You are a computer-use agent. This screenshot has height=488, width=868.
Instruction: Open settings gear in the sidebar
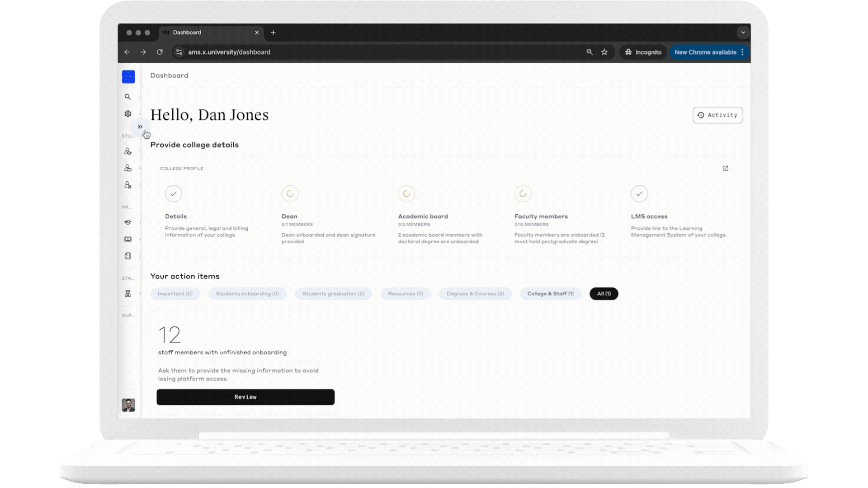click(x=128, y=114)
